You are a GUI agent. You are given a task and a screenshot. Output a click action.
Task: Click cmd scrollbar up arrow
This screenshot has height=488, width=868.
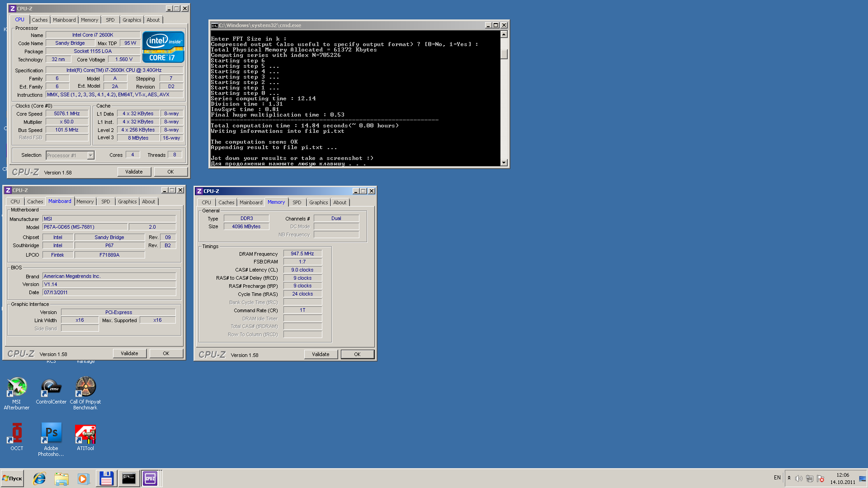tap(504, 34)
